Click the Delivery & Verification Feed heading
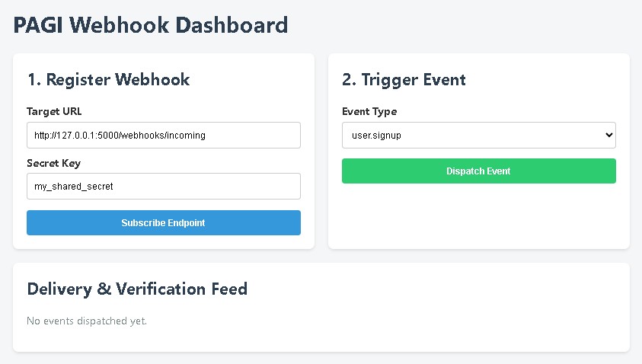This screenshot has width=642, height=364. coord(137,289)
